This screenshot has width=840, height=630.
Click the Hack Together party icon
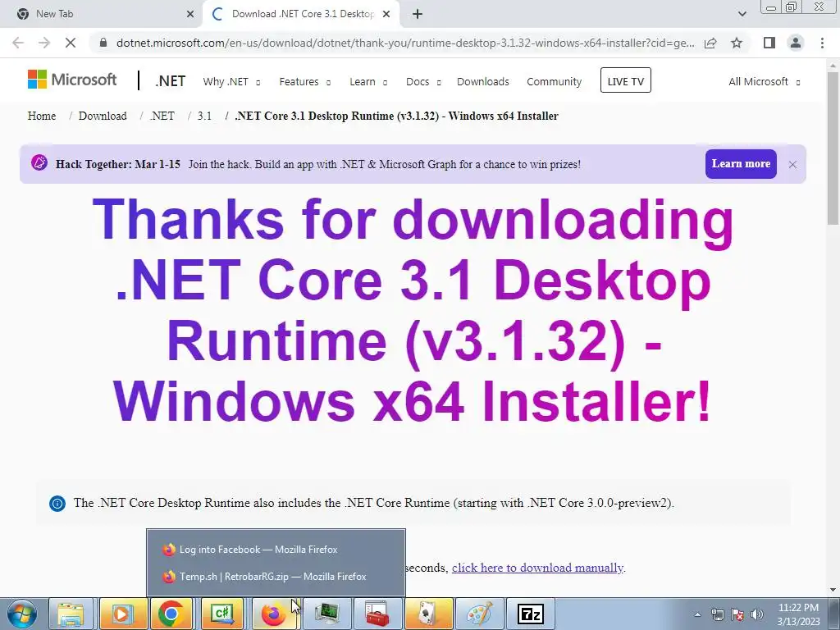tap(39, 163)
